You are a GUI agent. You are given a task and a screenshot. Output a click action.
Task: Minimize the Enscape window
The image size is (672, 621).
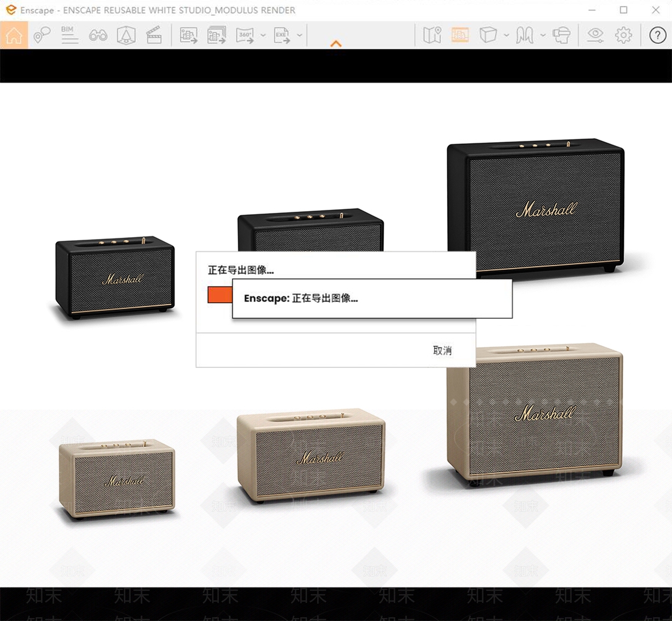tap(592, 10)
